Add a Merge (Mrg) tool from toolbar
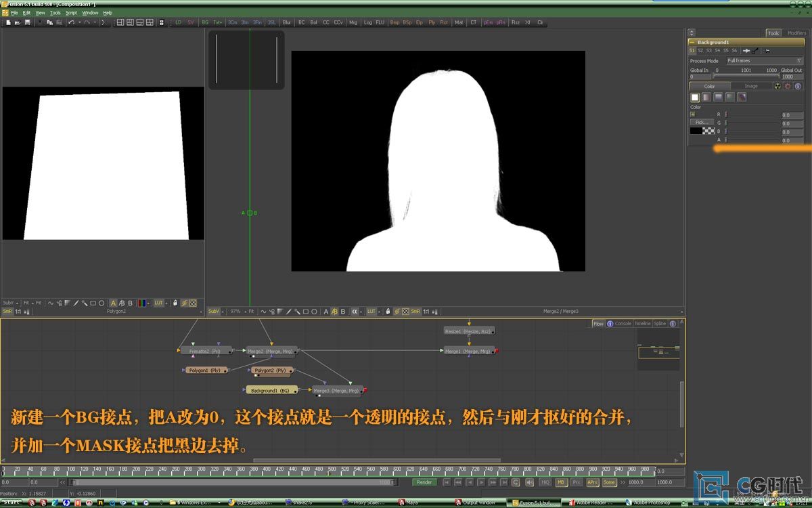 tap(353, 22)
